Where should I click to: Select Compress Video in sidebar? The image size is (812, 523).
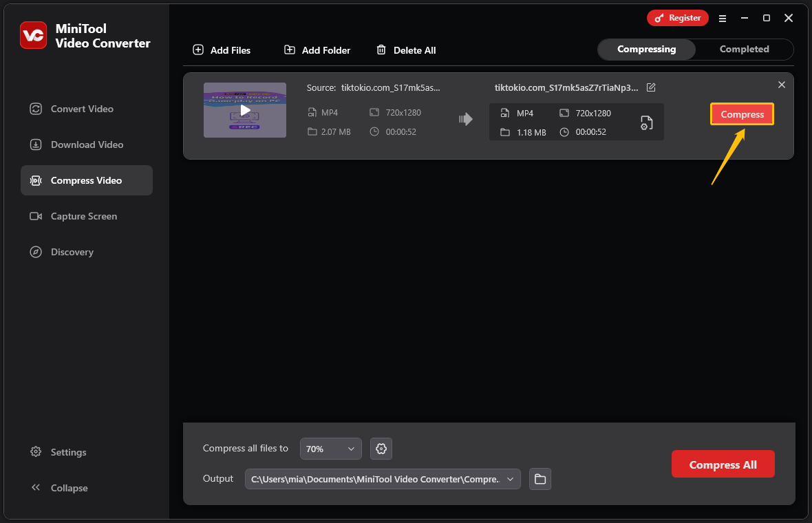pyautogui.click(x=87, y=180)
